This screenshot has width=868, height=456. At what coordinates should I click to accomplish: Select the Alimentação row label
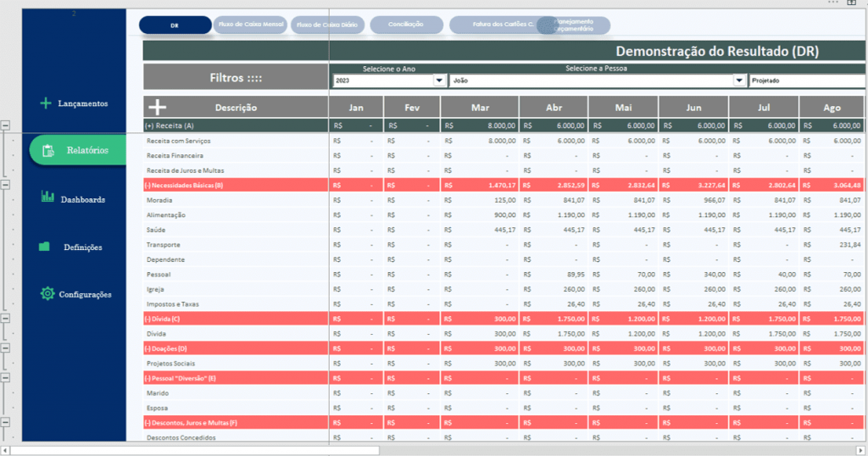point(166,214)
